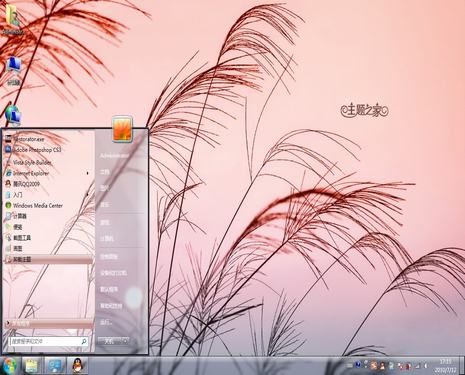Click the Show desktop strip at the taskbar end
The height and width of the screenshot is (375, 465).
tap(462, 366)
